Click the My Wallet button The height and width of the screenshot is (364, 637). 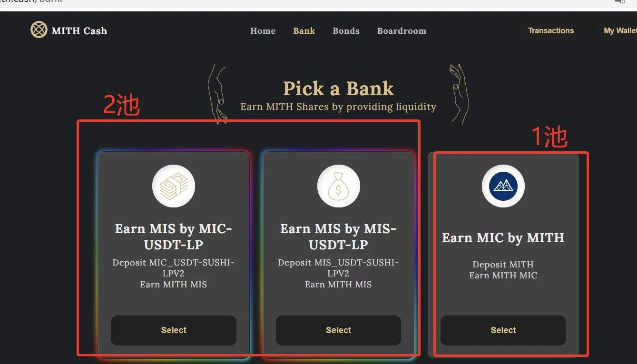619,31
